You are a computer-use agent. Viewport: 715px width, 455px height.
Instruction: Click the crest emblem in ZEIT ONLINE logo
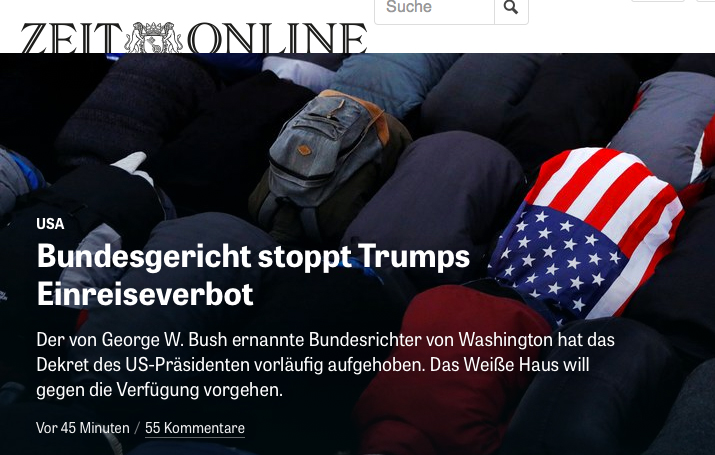(x=154, y=38)
